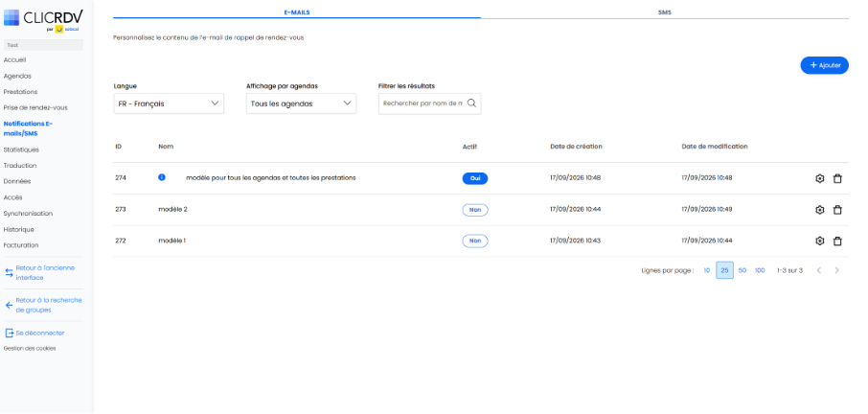868x414 pixels.
Task: Open settings gear for template 274
Action: [820, 179]
